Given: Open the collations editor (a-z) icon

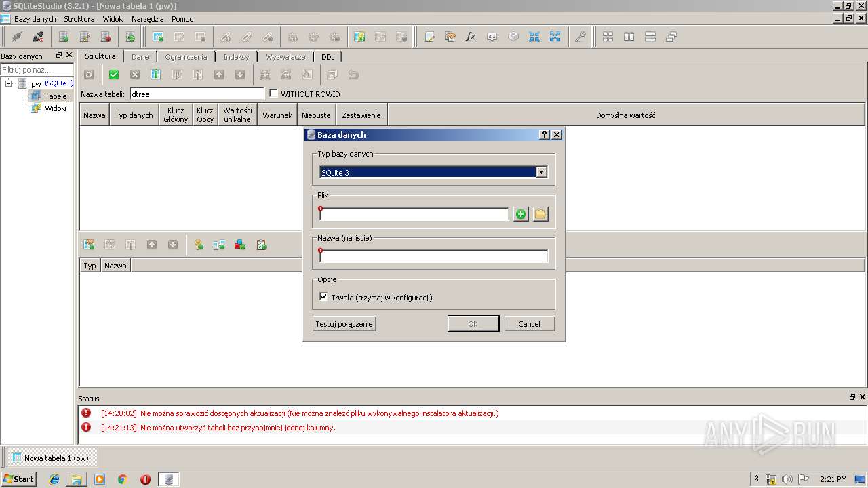Looking at the screenshot, I should pos(492,37).
